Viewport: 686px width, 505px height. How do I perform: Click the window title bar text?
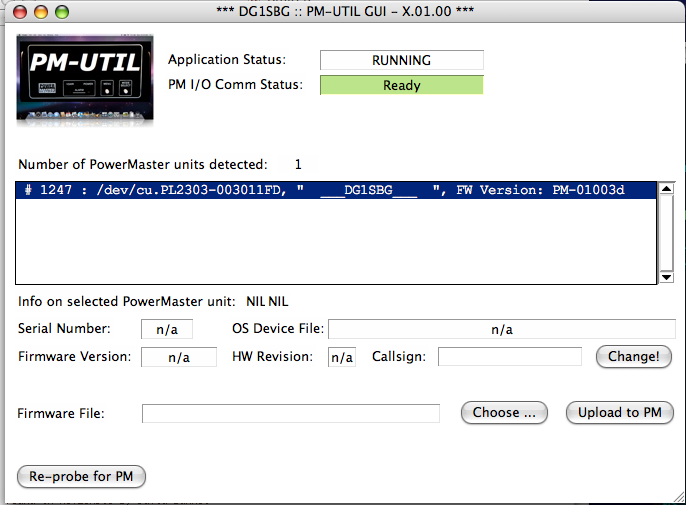pyautogui.click(x=343, y=11)
